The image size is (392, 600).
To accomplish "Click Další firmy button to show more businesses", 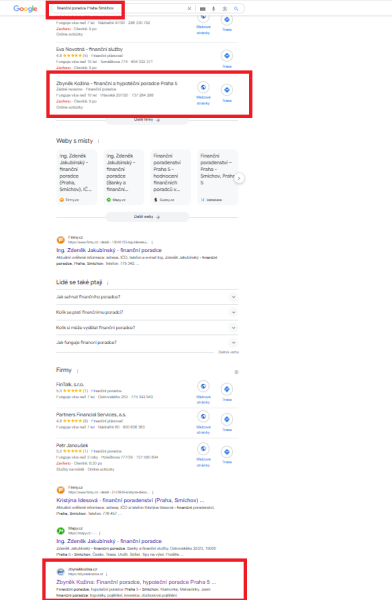I will pyautogui.click(x=147, y=120).
